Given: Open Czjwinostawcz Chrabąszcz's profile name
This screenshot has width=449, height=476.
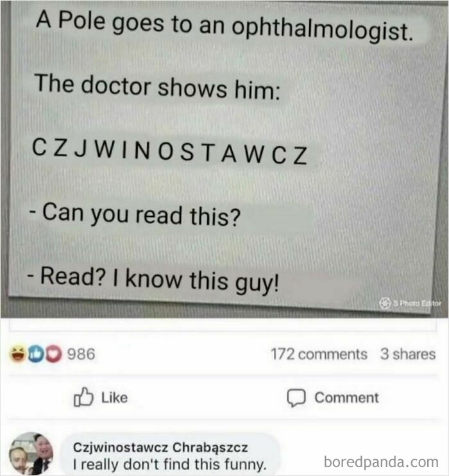Looking at the screenshot, I should 160,448.
